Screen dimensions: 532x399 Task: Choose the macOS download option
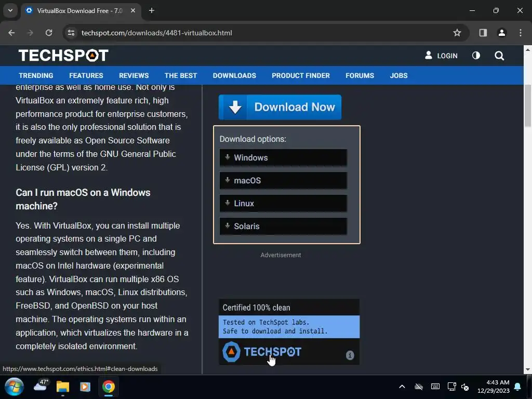[283, 180]
